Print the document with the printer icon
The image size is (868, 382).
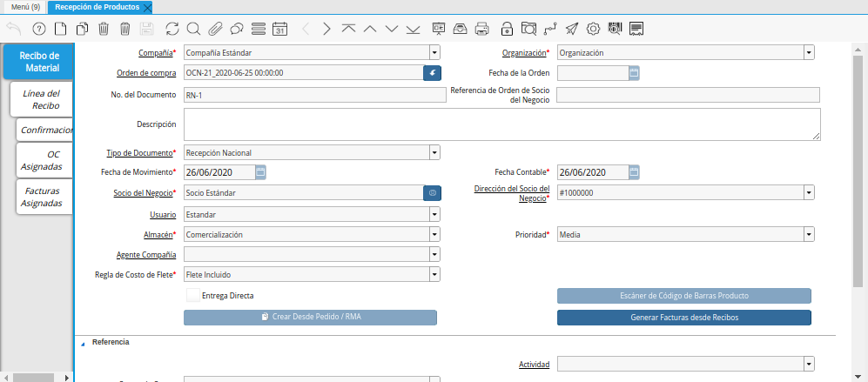coord(482,29)
